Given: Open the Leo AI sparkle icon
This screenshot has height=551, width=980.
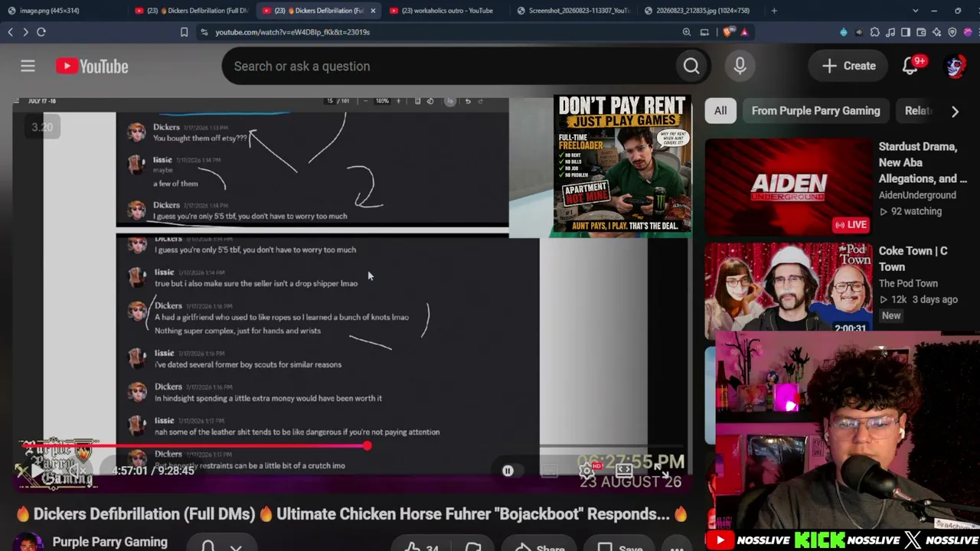Looking at the screenshot, I should tap(936, 32).
